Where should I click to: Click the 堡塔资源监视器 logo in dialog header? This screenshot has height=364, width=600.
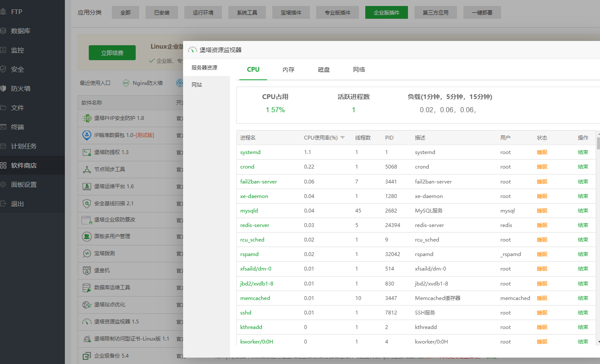[x=192, y=50]
